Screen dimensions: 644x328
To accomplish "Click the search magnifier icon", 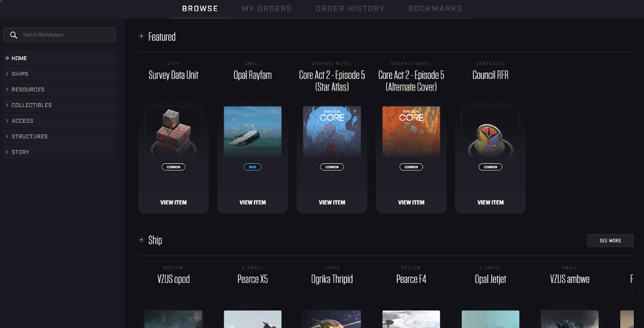I will [14, 35].
